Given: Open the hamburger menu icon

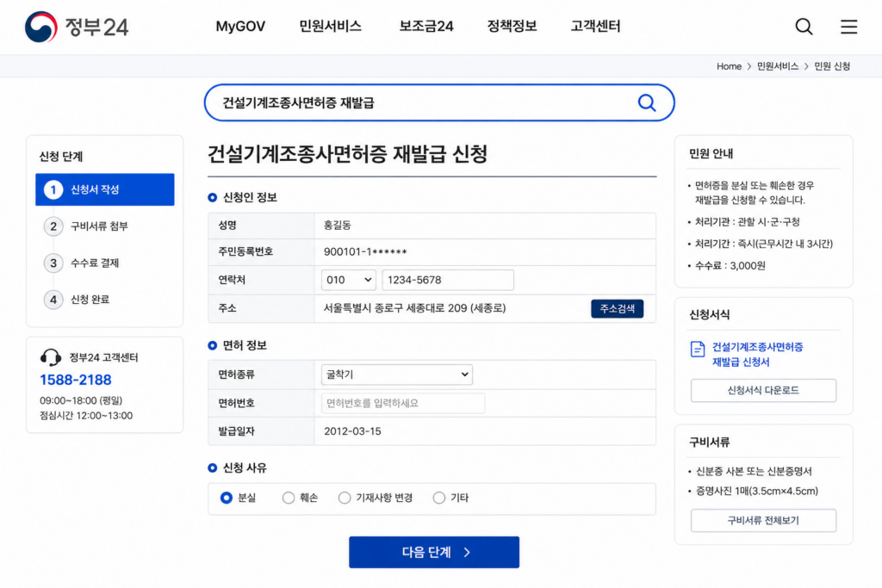Looking at the screenshot, I should [848, 27].
